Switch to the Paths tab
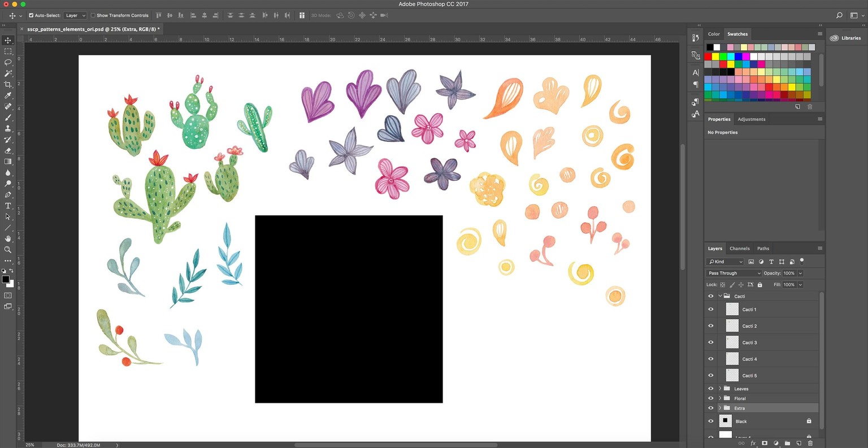This screenshot has height=448, width=868. 763,249
